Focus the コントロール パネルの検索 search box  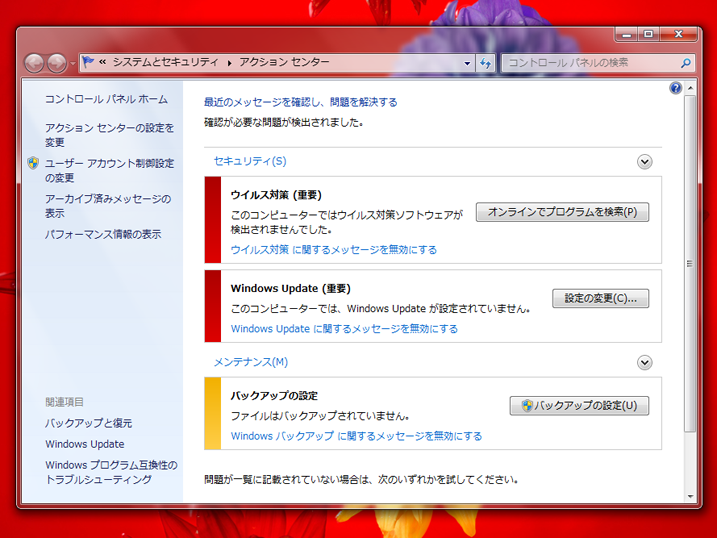click(x=598, y=63)
